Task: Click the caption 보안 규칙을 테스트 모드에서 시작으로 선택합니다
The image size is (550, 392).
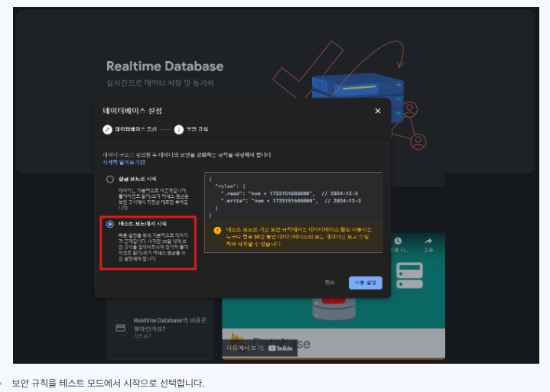Action: pyautogui.click(x=108, y=383)
